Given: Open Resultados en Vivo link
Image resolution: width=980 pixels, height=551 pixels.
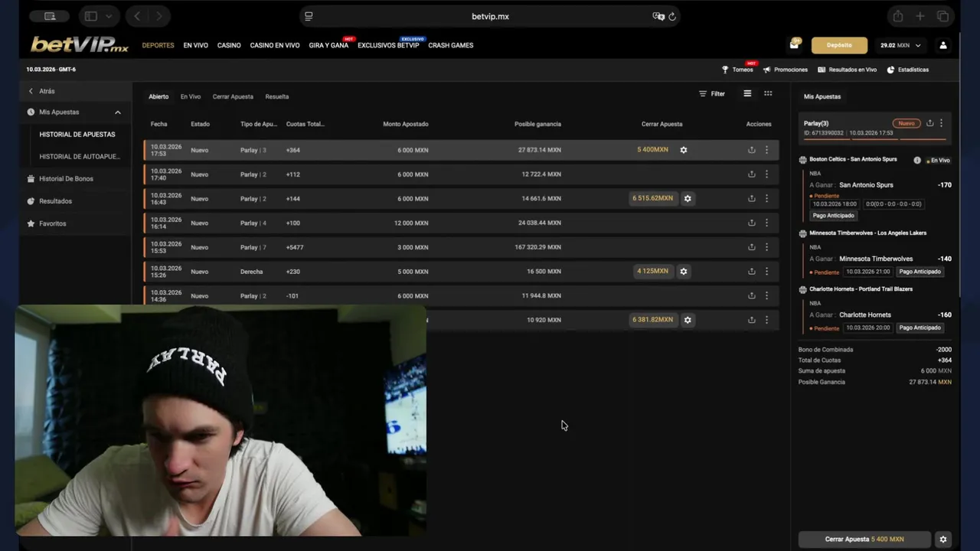Looking at the screenshot, I should coord(847,70).
